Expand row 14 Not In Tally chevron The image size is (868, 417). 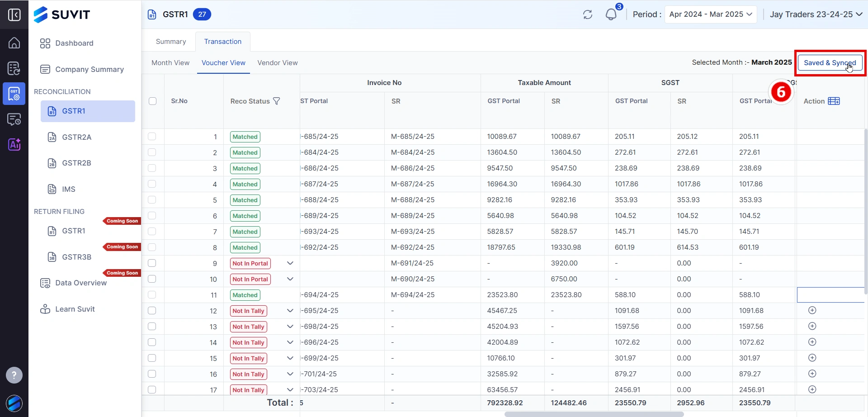pos(290,342)
